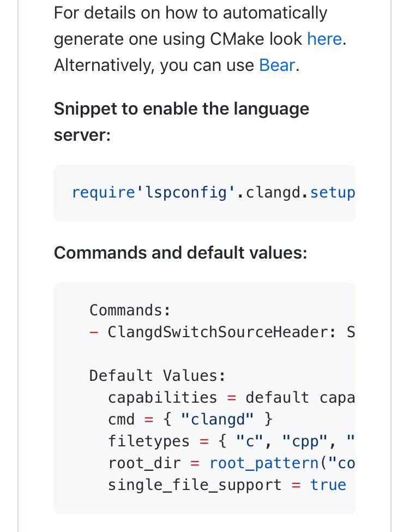
Task: Open the 'here' CMake link
Action: (324, 39)
